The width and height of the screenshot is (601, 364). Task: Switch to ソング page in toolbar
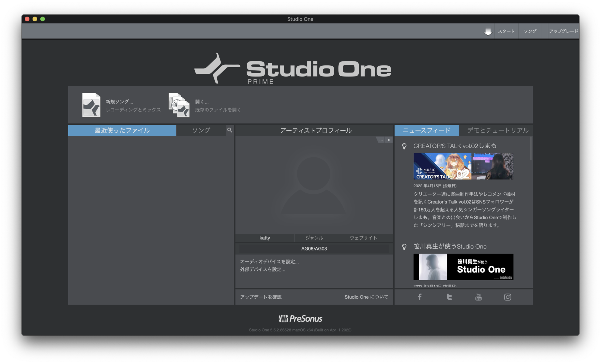pos(530,31)
